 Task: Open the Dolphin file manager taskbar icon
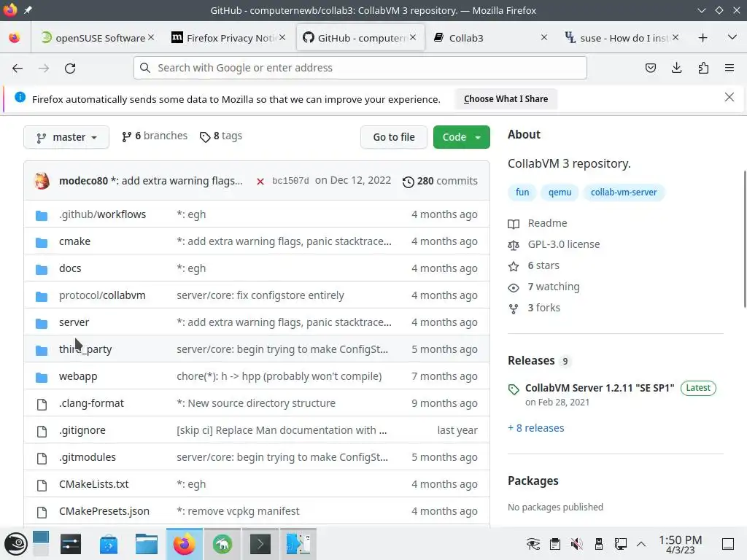pyautogui.click(x=146, y=544)
